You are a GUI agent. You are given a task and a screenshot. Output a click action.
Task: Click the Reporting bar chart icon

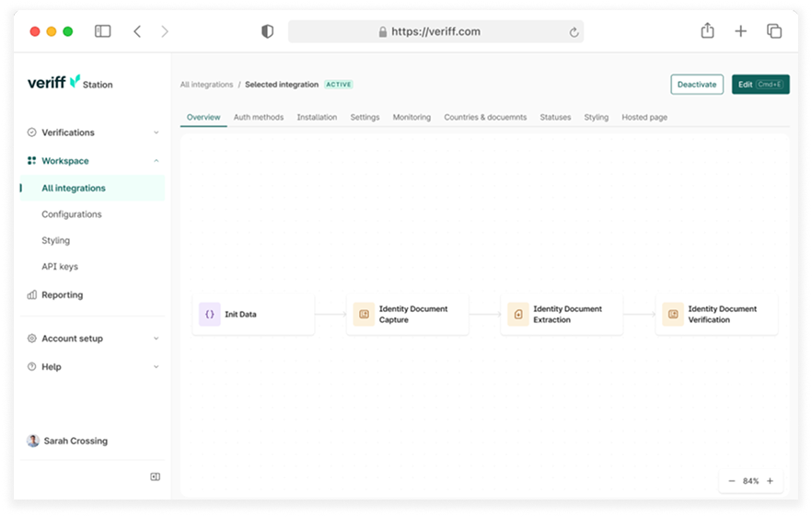point(31,294)
